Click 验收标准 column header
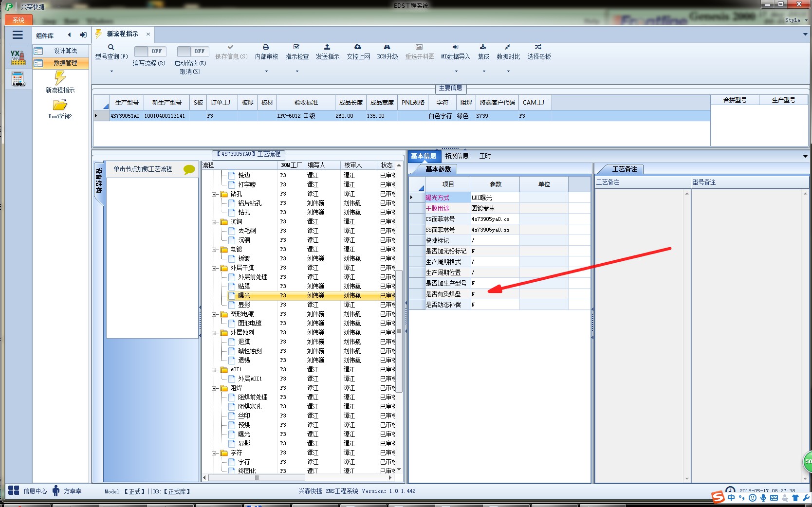This screenshot has width=812, height=507. point(306,102)
